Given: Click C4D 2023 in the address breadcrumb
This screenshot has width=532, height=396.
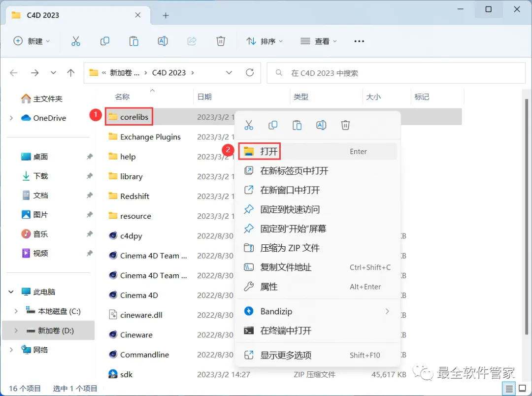Looking at the screenshot, I should pos(169,72).
